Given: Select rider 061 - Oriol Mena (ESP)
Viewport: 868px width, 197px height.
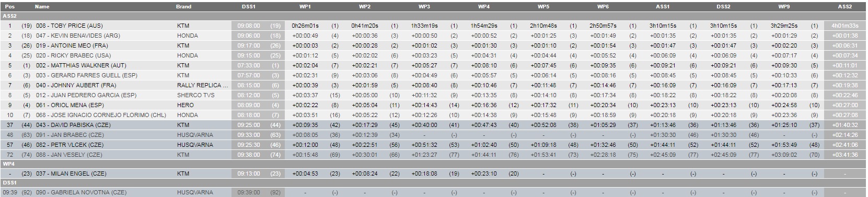Looking at the screenshot, I should pos(71,105).
